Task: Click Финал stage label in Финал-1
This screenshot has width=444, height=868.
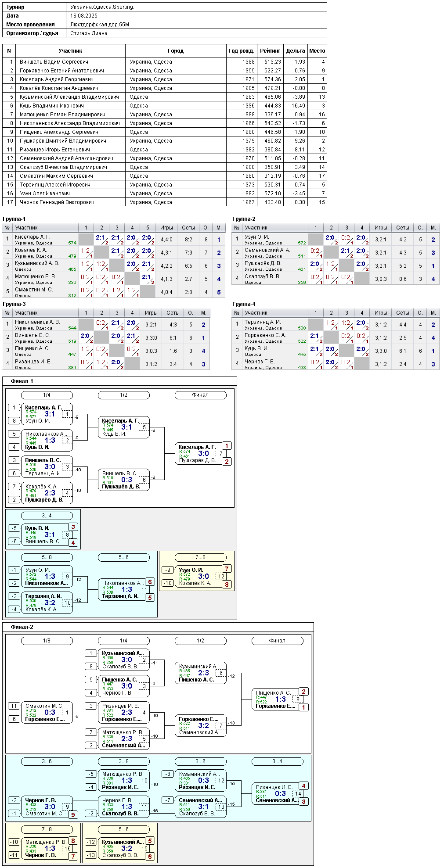Action: (201, 395)
